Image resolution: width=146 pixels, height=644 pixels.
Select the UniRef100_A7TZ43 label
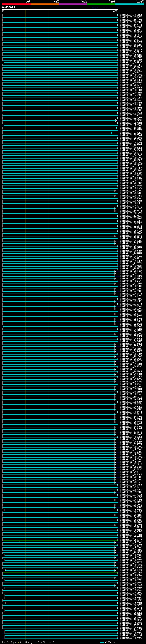click(131, 369)
